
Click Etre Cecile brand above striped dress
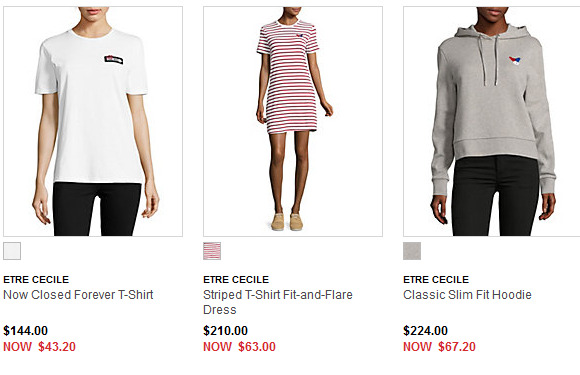click(236, 280)
